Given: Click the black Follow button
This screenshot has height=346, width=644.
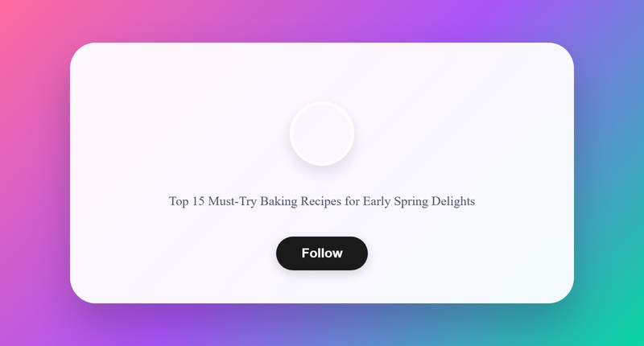Looking at the screenshot, I should pos(321,253).
